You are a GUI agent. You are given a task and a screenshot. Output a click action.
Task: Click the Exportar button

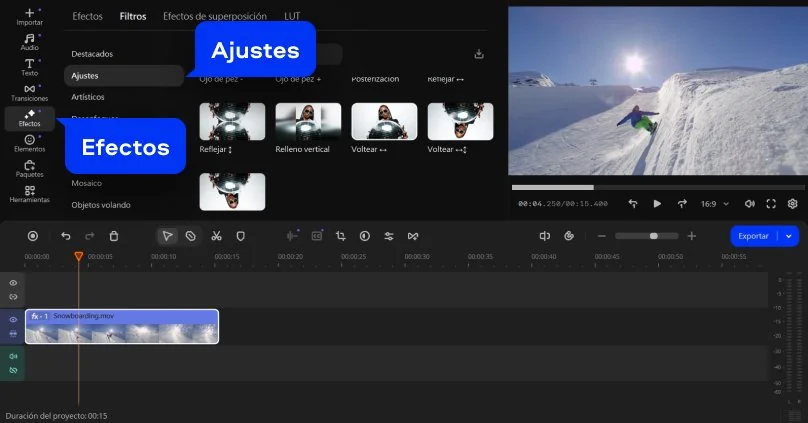[753, 236]
